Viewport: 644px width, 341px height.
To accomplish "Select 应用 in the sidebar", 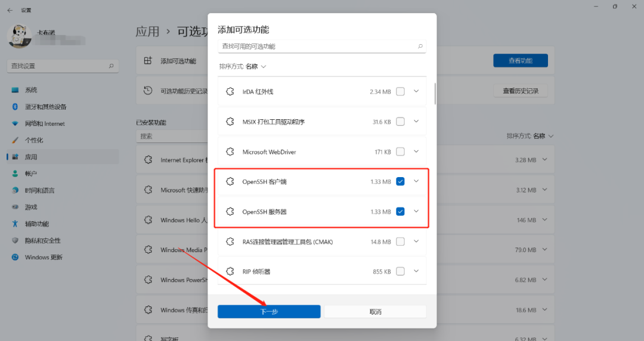I will [x=63, y=157].
